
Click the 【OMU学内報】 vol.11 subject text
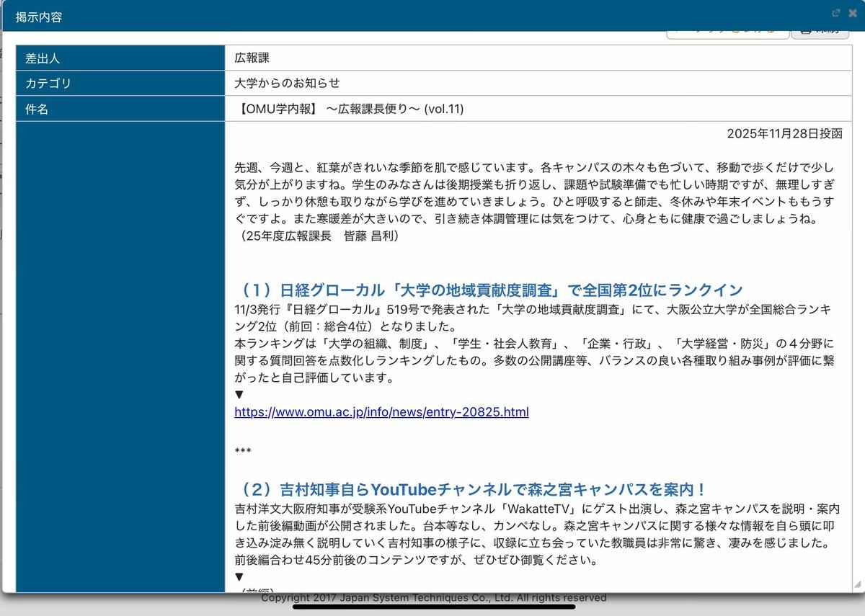(349, 110)
